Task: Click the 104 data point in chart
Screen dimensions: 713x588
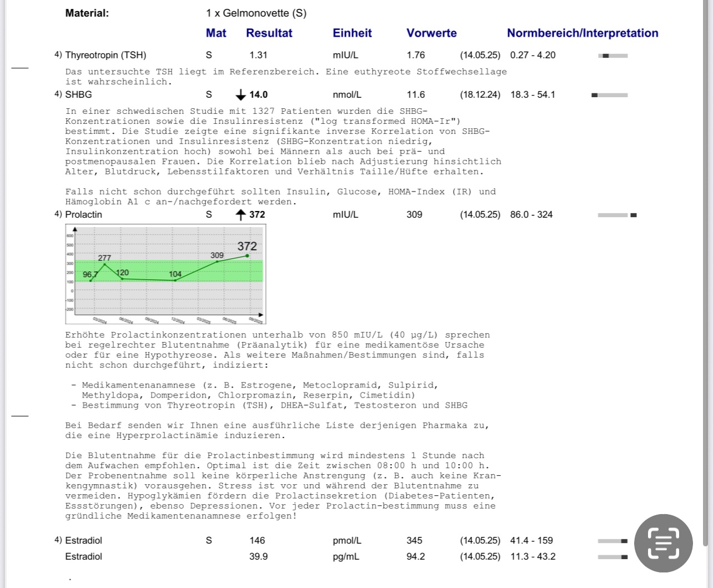Action: tap(175, 280)
